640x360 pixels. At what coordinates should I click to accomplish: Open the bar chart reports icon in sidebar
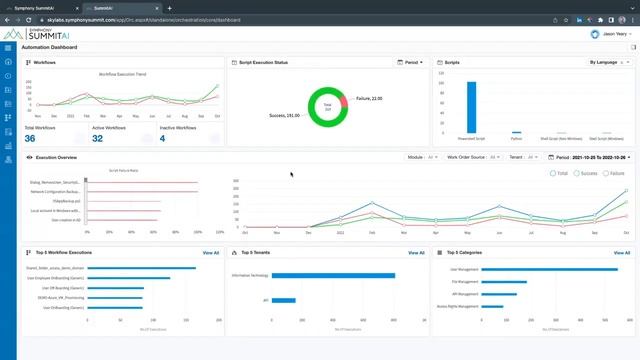8,146
